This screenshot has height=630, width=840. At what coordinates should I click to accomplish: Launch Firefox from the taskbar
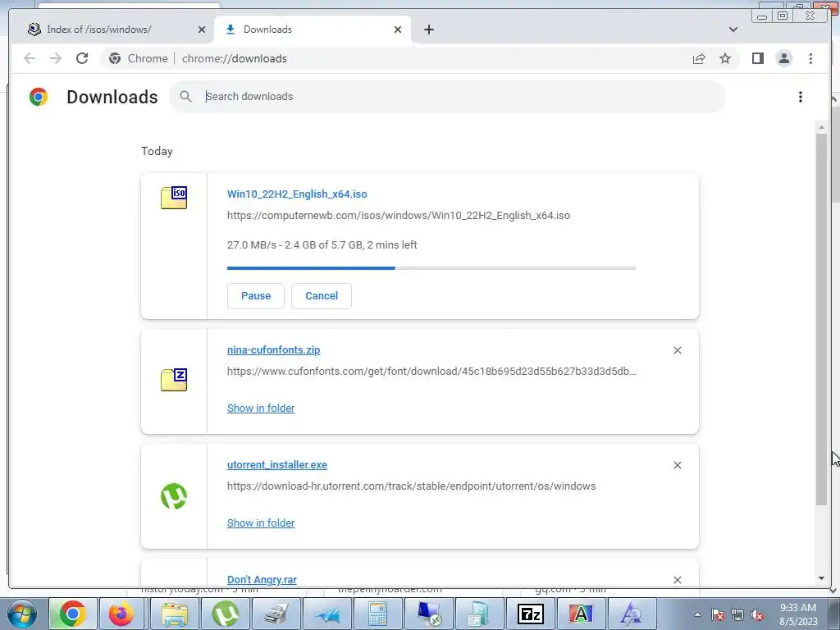121,614
